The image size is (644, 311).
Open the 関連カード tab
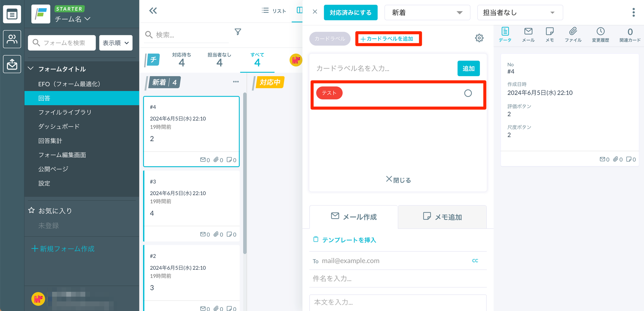(630, 35)
